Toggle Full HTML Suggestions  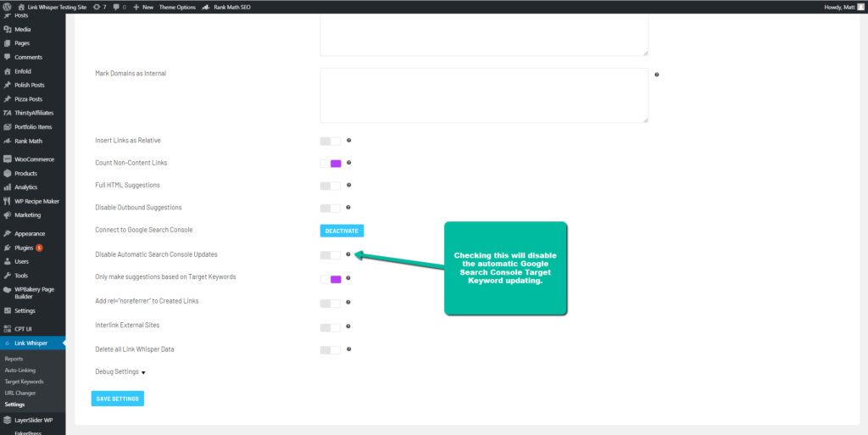click(x=331, y=186)
